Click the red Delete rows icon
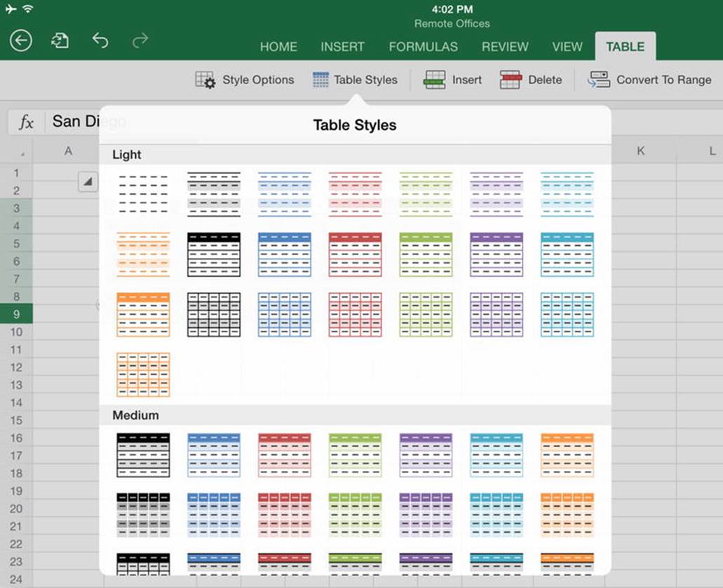The image size is (723, 588). coord(511,80)
